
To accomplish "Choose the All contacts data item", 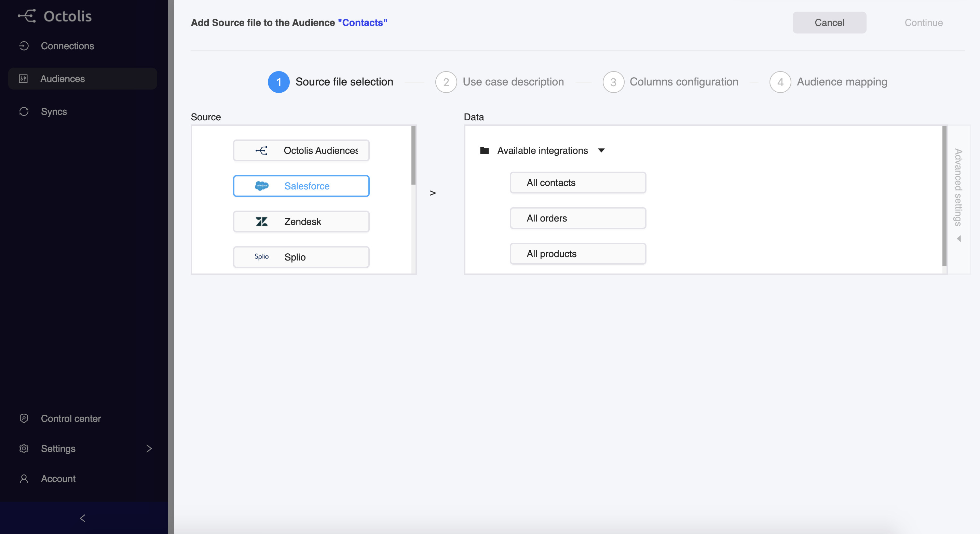I will [577, 183].
